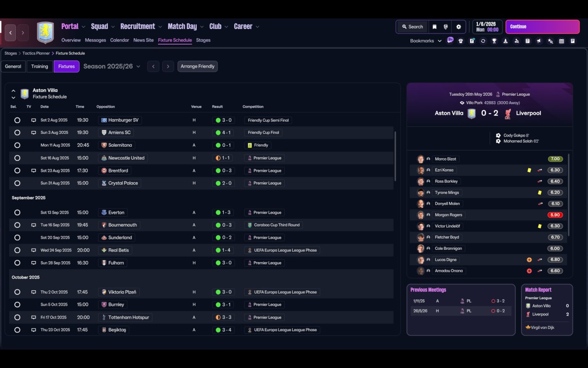Click the 1/11/25 previous meeting row
588x368 pixels.
coord(461,301)
